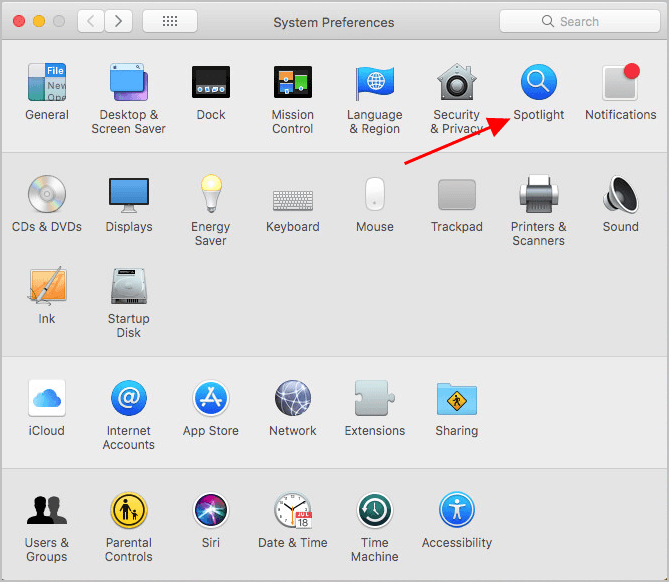
Task: Click the Search field in toolbar
Action: coord(579,21)
